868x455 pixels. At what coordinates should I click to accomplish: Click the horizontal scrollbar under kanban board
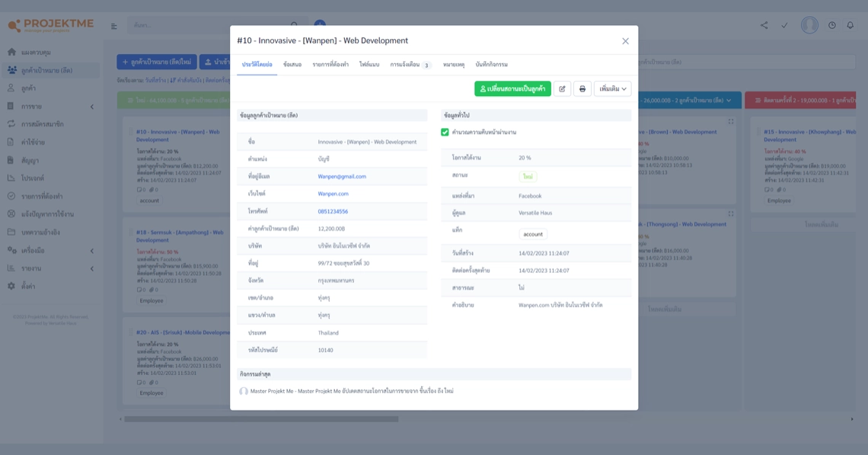click(x=261, y=419)
